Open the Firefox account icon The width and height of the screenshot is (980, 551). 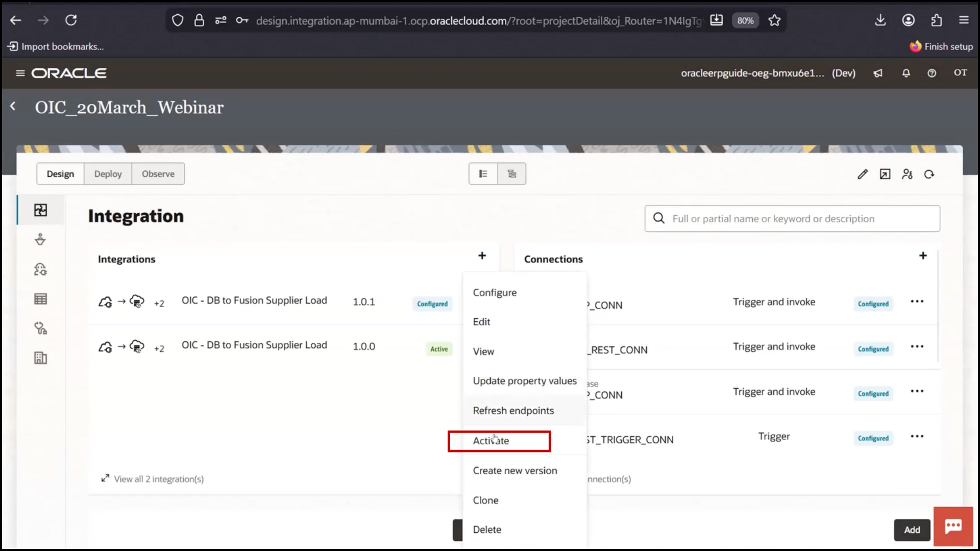coord(909,20)
